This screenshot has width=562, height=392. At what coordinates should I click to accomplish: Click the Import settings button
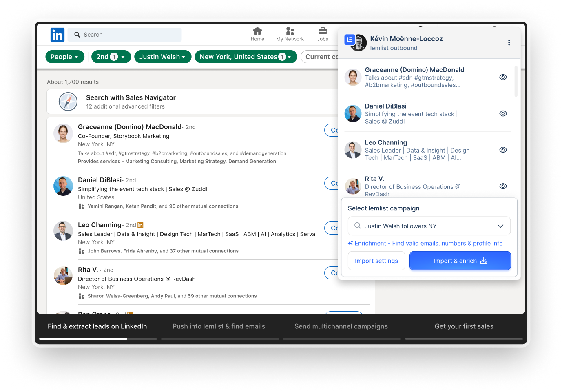click(x=376, y=261)
